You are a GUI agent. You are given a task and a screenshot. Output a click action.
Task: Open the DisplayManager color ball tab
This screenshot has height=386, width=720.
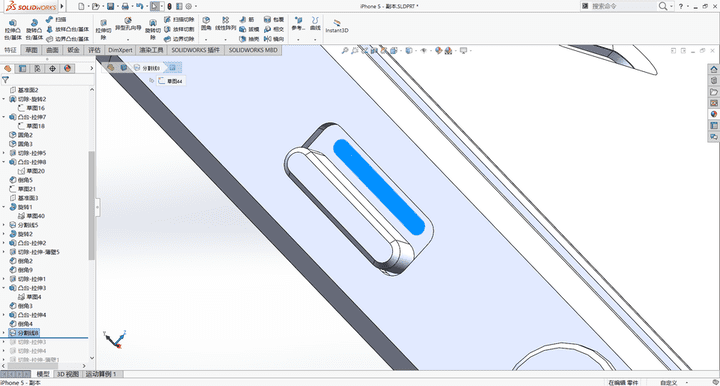pos(68,68)
